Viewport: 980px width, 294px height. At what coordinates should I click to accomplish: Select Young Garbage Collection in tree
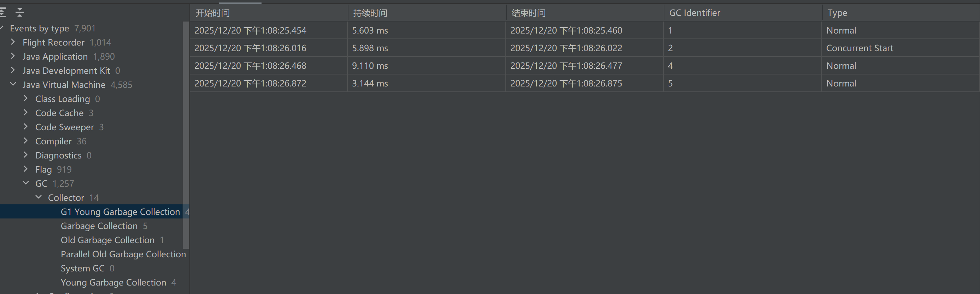(113, 282)
